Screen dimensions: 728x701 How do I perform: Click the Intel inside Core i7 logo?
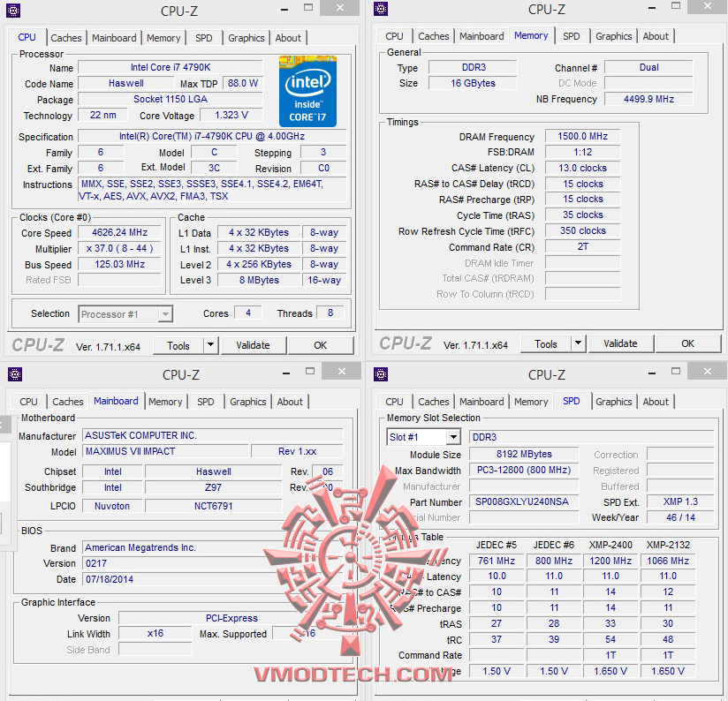point(307,91)
